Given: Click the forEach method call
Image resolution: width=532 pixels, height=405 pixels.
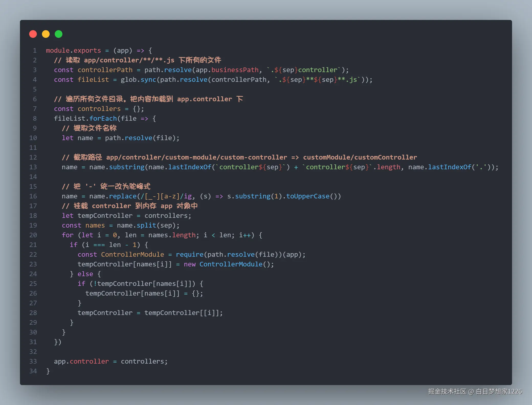Looking at the screenshot, I should point(103,118).
